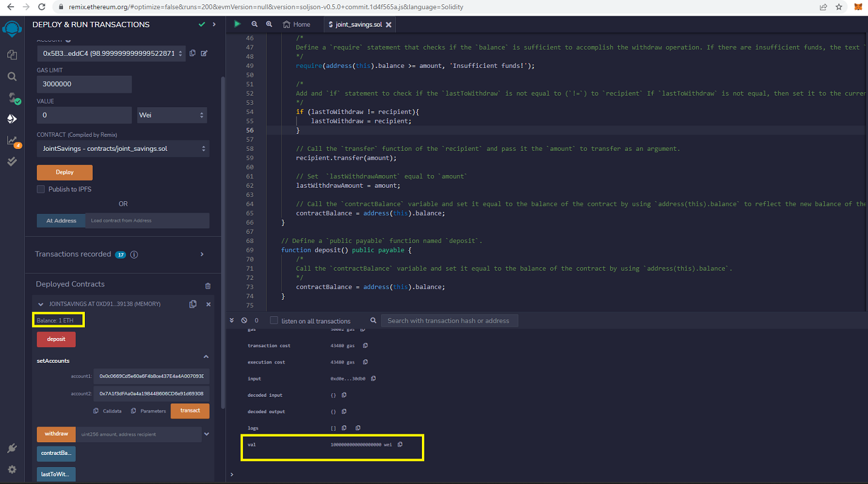This screenshot has width=868, height=484.
Task: Edit the account1 address field
Action: point(152,376)
